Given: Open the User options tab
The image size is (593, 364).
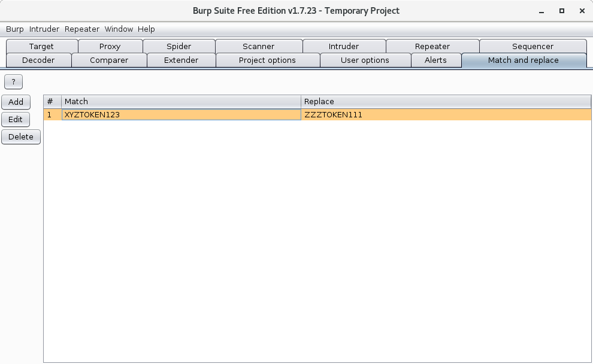Looking at the screenshot, I should coord(365,60).
